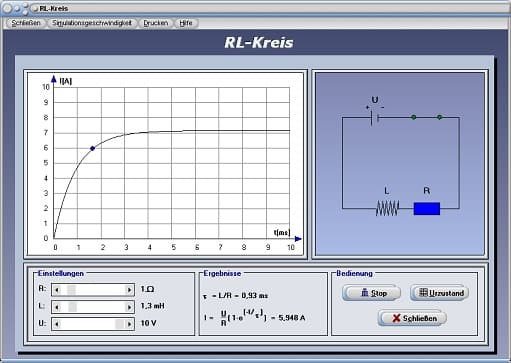Viewport: 511px width, 363px height.
Task: Open the Simulationsgeschwindigkeit menu
Action: click(x=92, y=23)
